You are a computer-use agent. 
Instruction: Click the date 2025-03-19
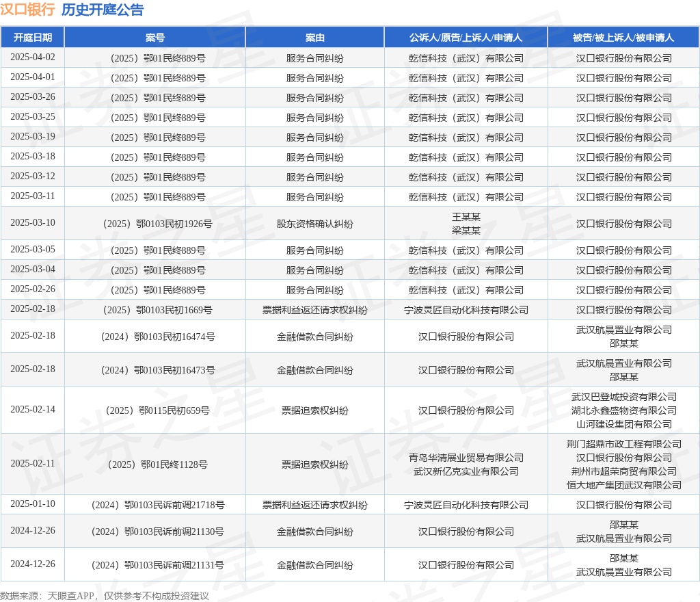pos(33,136)
